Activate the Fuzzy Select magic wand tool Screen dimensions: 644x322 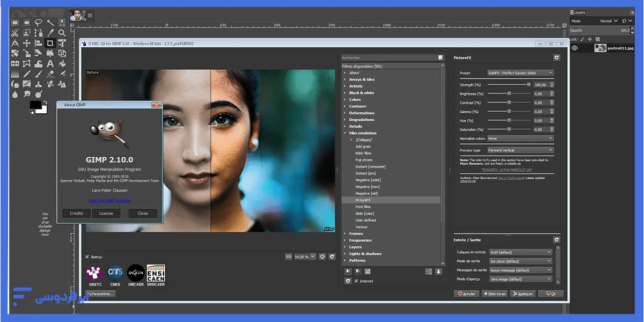(50, 23)
